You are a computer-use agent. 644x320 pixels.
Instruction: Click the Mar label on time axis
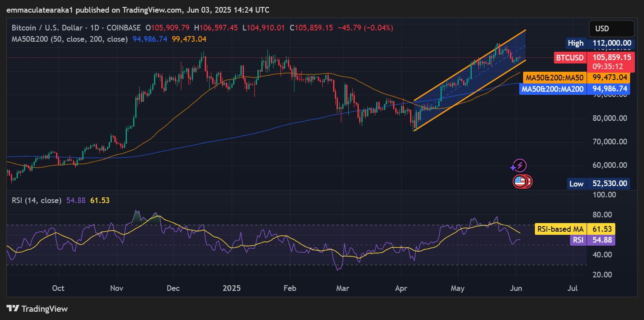click(x=343, y=288)
